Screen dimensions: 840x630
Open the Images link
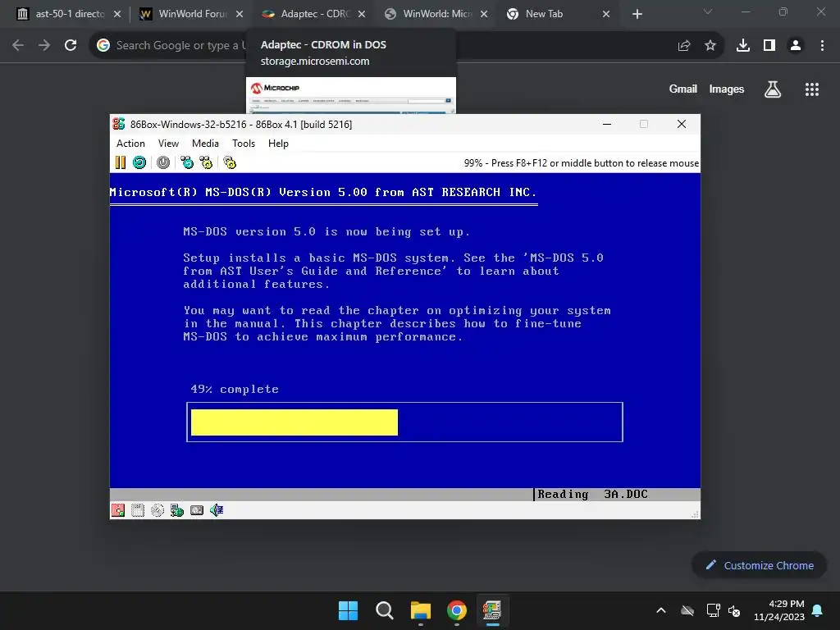(x=727, y=89)
